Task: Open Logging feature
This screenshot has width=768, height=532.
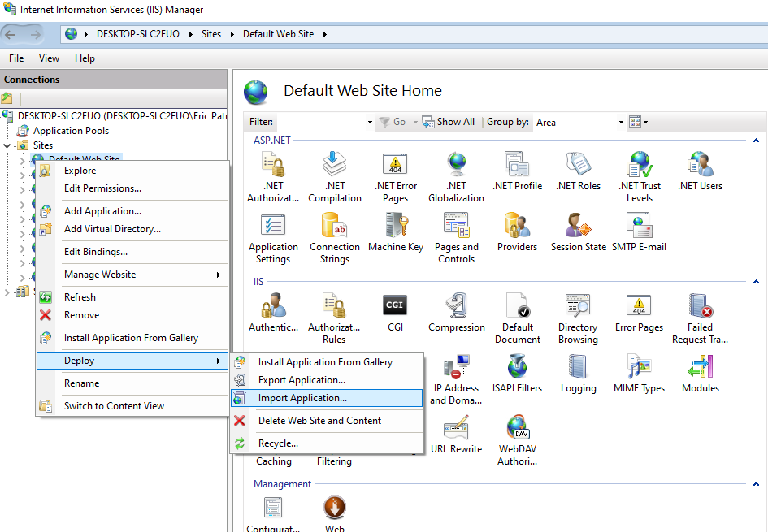Action: pos(578,374)
